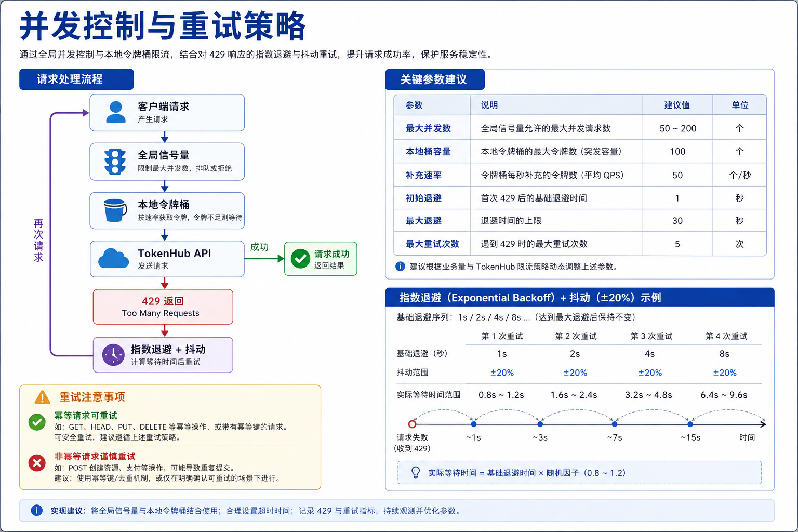
Task: Click info icon beside 实现建议 footer
Action: (36, 510)
